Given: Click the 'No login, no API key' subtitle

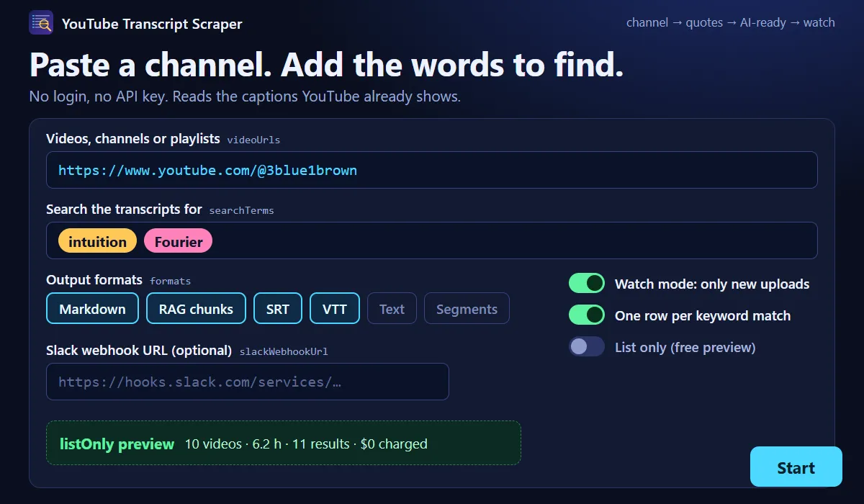Looking at the screenshot, I should tap(245, 96).
